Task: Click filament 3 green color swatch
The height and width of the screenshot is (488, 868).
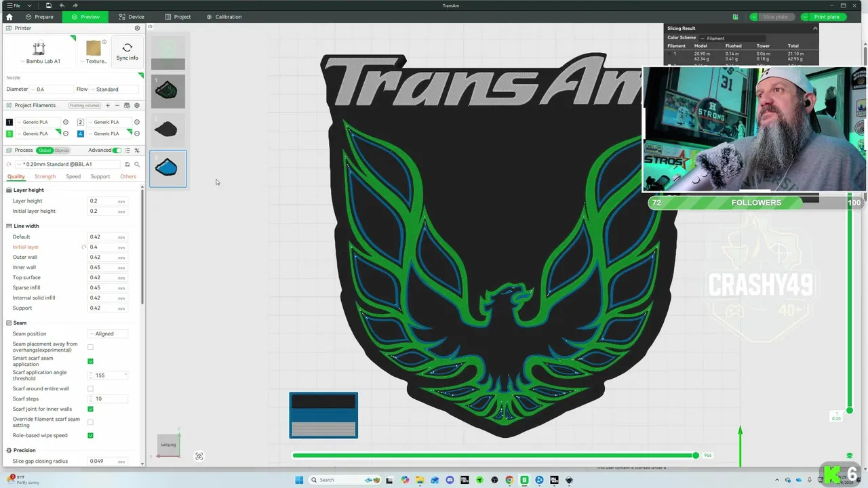Action: coord(9,134)
